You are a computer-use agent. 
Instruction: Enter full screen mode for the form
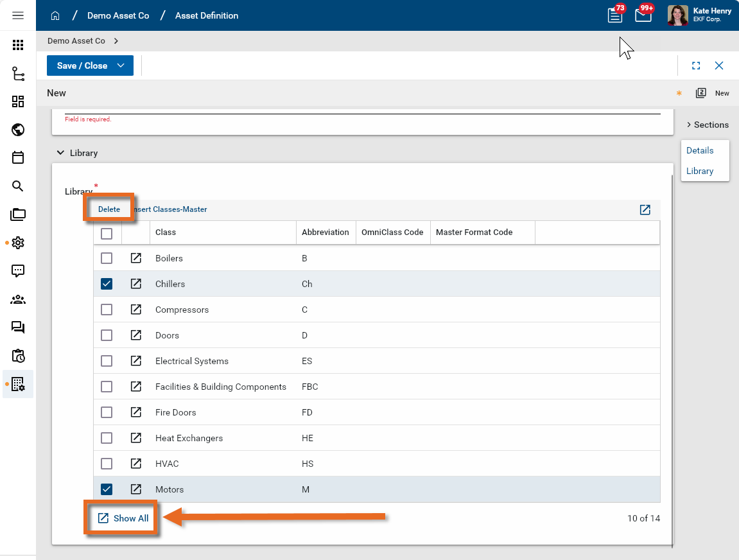tap(696, 66)
